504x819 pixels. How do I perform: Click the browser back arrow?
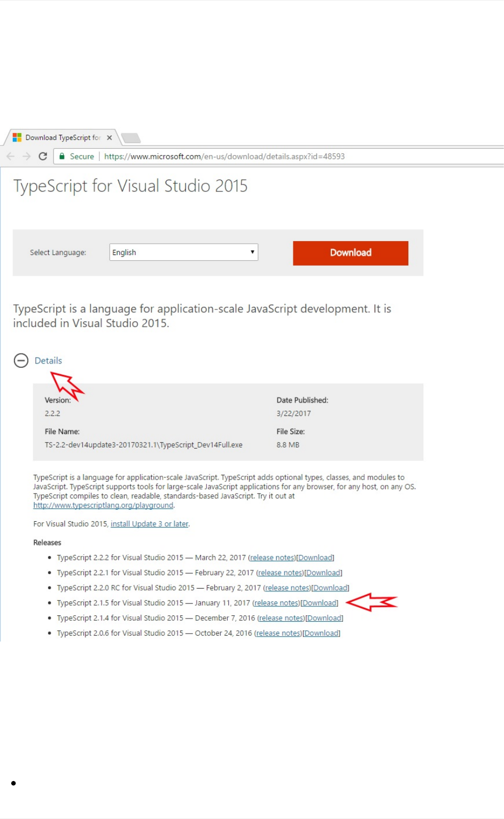point(10,156)
